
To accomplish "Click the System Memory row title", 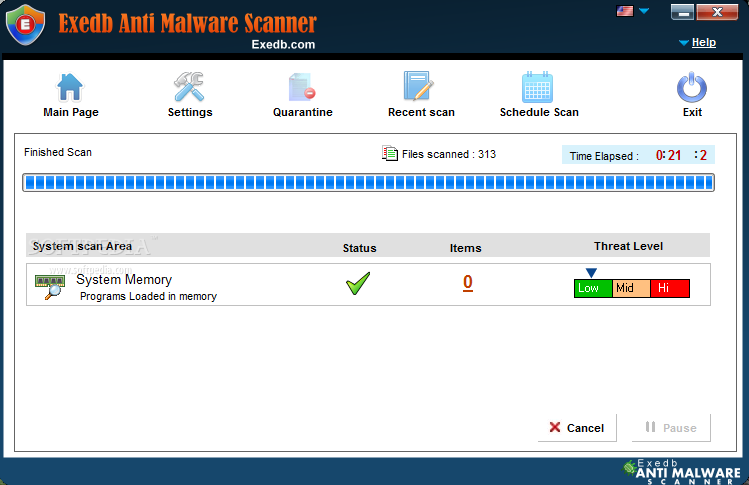I will [x=124, y=280].
